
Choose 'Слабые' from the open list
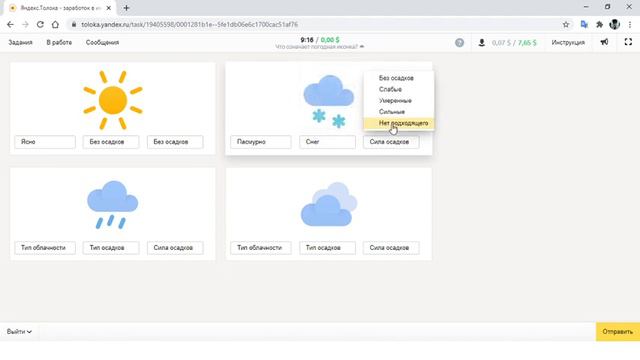[399, 89]
